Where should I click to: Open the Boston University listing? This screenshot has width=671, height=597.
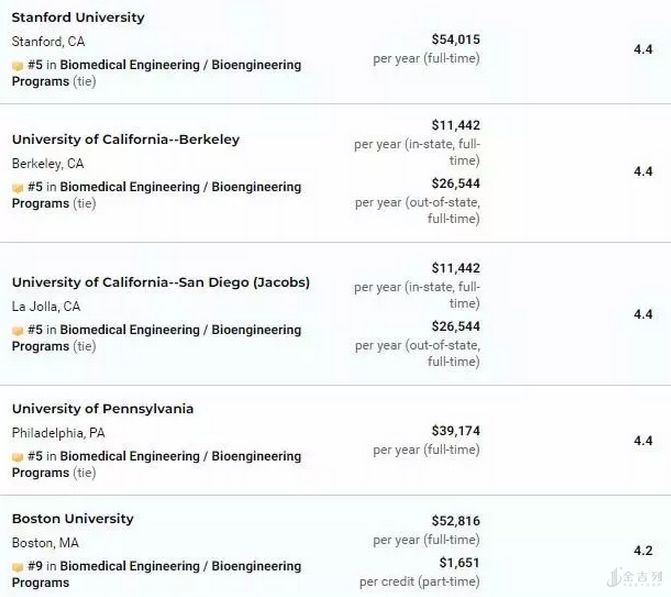[x=72, y=518]
